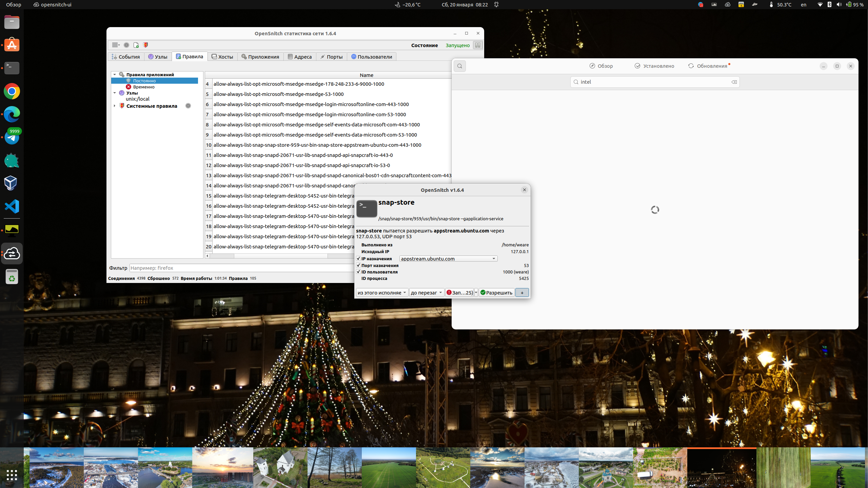868x488 pixels.
Task: Click the OpenSnitch cloud icon in the dock
Action: point(12,253)
